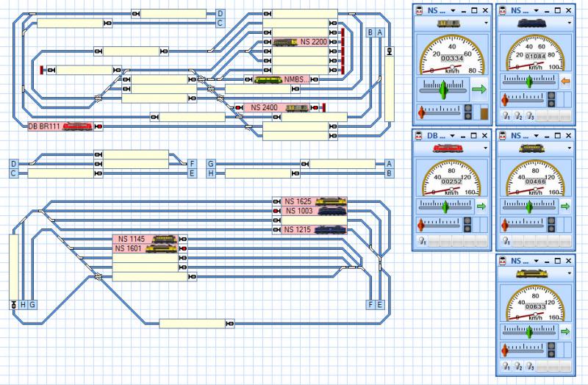Viewport: 588px width, 385px height.
Task: Click the train icon in the DB window title
Action: (x=420, y=135)
